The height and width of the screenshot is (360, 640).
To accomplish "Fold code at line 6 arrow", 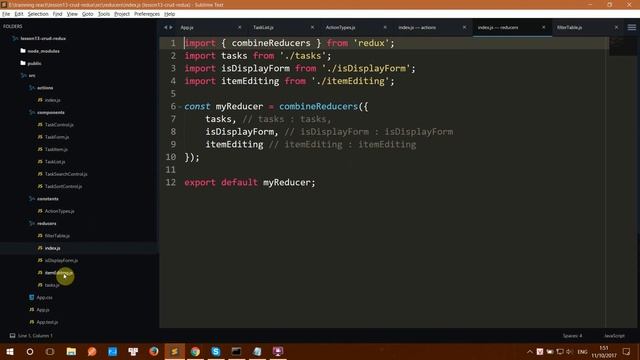I will (x=180, y=107).
